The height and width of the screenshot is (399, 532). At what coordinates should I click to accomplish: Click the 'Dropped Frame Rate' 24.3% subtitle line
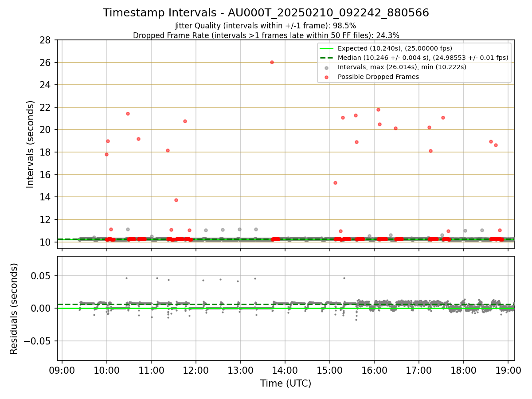(x=266, y=35)
